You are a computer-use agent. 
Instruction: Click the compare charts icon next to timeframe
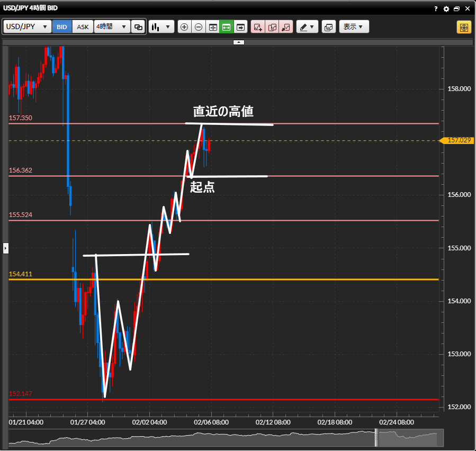139,27
